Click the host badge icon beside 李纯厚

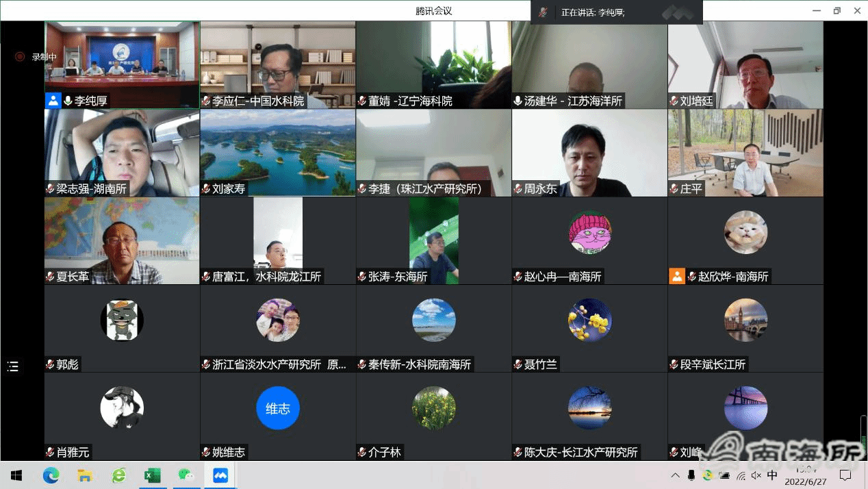click(x=53, y=101)
